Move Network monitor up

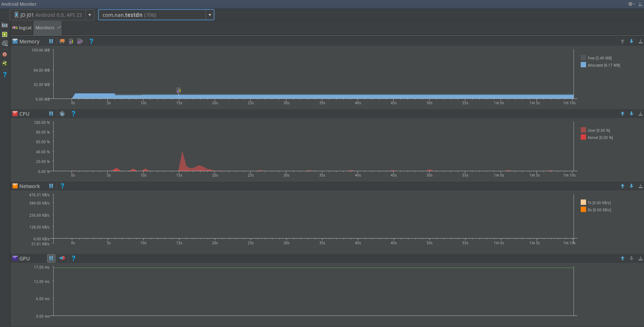[622, 186]
